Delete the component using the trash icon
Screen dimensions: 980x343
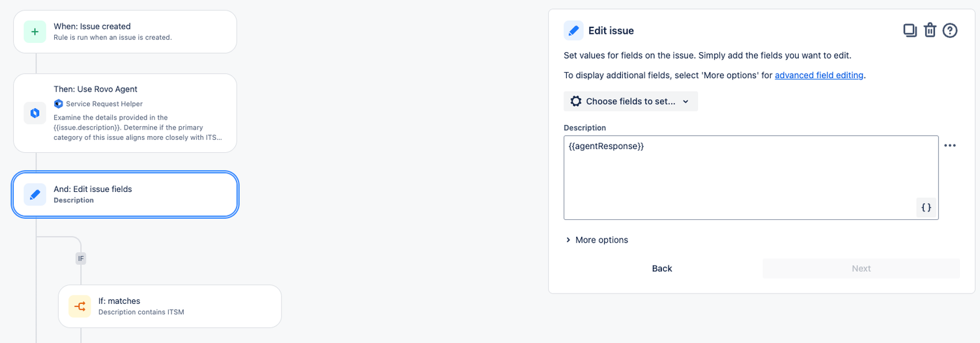point(930,30)
